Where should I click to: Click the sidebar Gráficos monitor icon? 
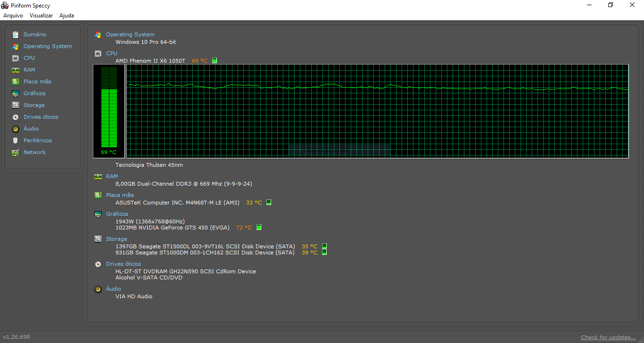pyautogui.click(x=16, y=93)
